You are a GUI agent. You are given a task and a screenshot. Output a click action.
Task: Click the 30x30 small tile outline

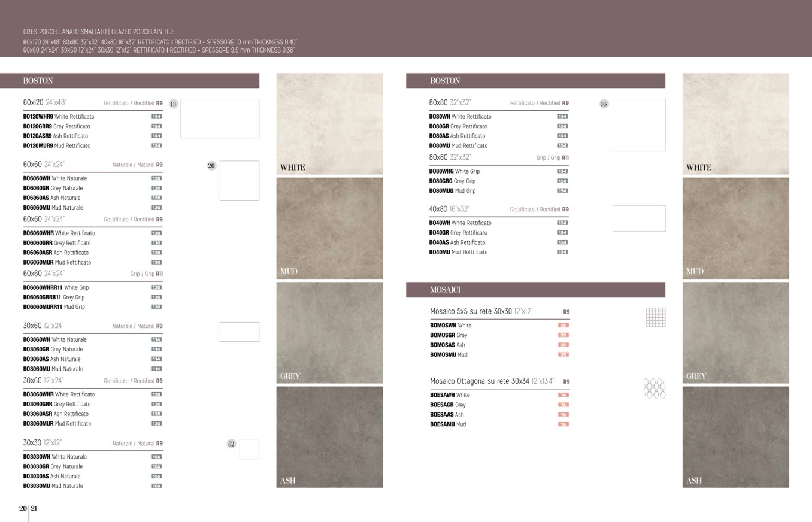click(249, 449)
